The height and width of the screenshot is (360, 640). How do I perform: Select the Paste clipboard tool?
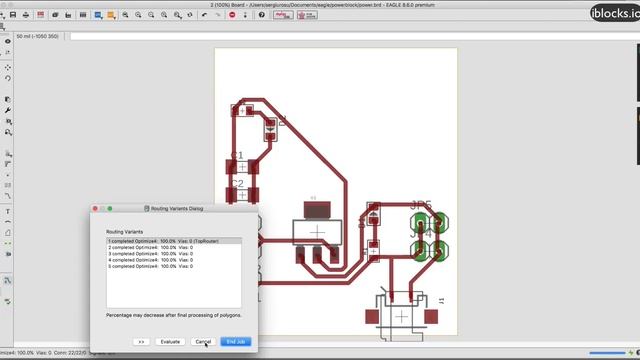pos(8,100)
